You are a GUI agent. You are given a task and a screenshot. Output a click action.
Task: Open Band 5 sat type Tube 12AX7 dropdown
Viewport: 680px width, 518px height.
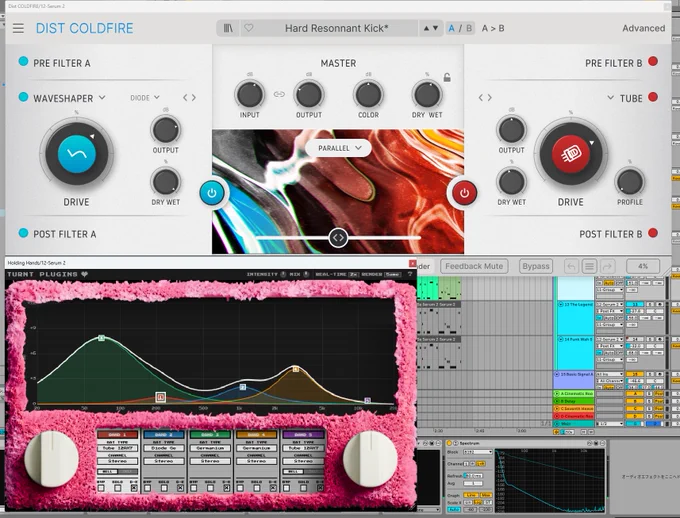point(303,448)
